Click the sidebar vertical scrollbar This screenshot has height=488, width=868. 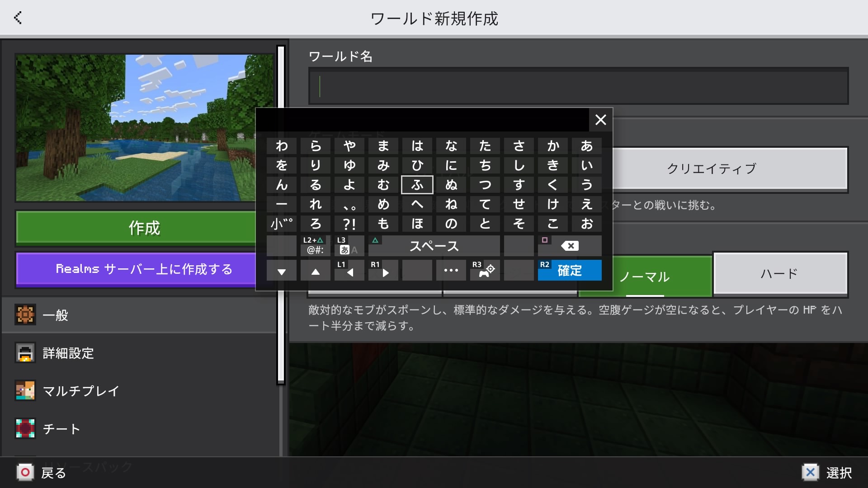(x=281, y=215)
